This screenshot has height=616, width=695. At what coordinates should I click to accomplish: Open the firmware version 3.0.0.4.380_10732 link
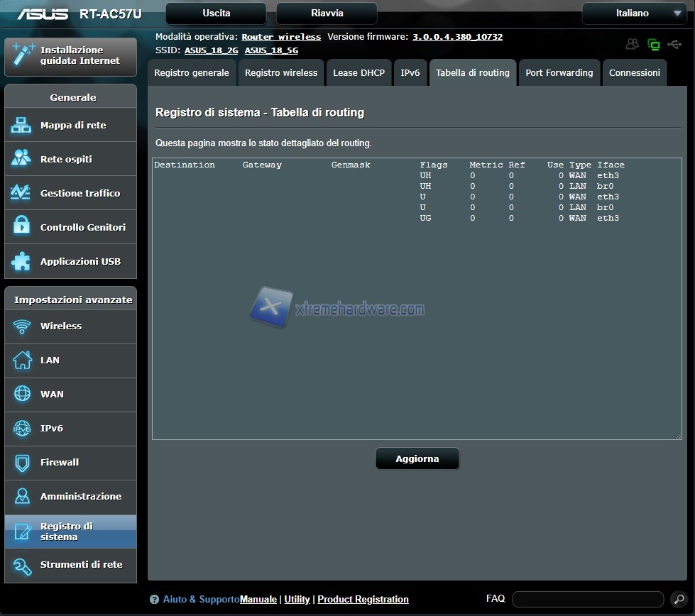click(x=457, y=37)
